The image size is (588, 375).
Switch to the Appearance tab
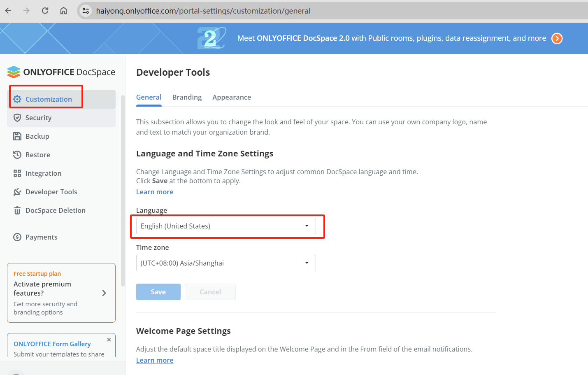(x=232, y=97)
